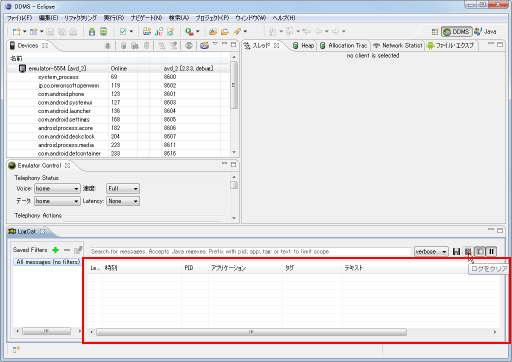
Task: Click the Open Type folder icon
Action: tap(213, 32)
